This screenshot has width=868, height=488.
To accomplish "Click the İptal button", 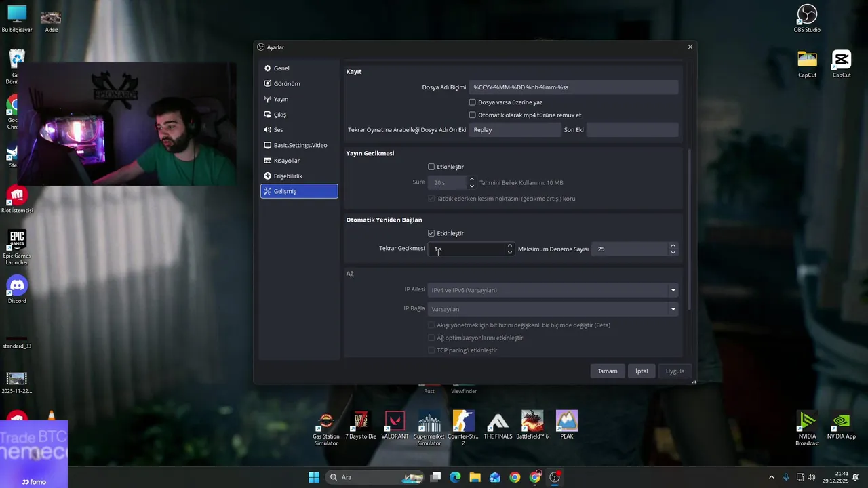I will pyautogui.click(x=642, y=371).
